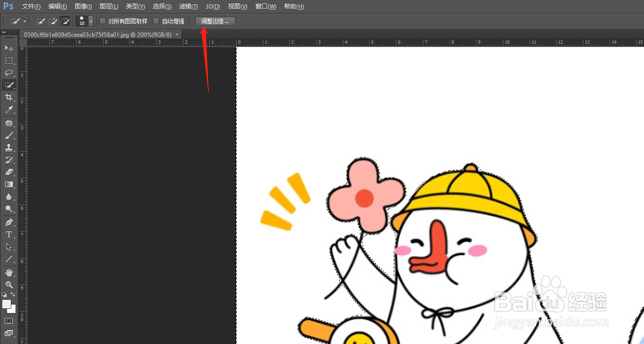Click the 调整边缘... button

coord(215,21)
